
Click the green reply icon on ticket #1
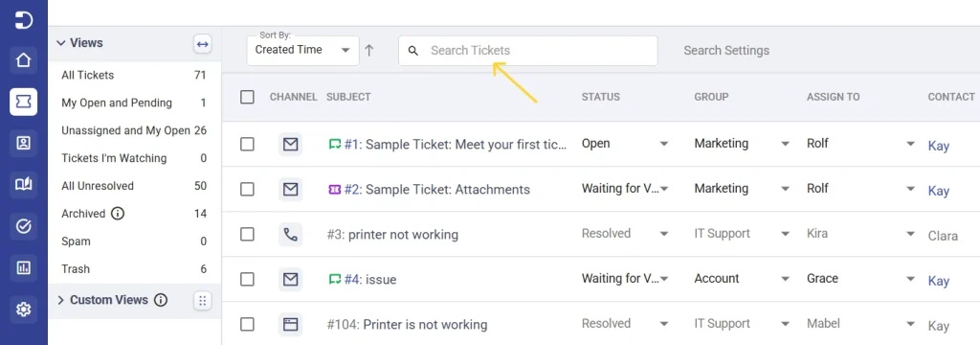coord(334,145)
